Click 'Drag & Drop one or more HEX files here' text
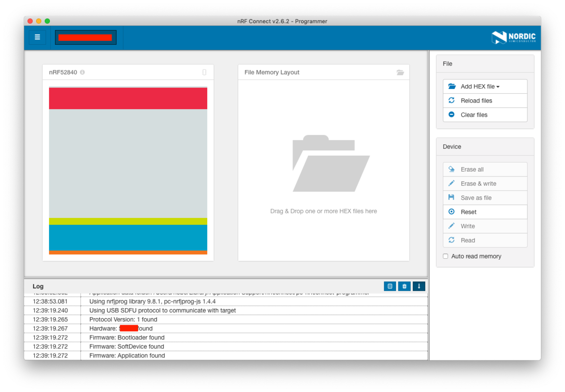The width and height of the screenshot is (565, 392). point(323,211)
